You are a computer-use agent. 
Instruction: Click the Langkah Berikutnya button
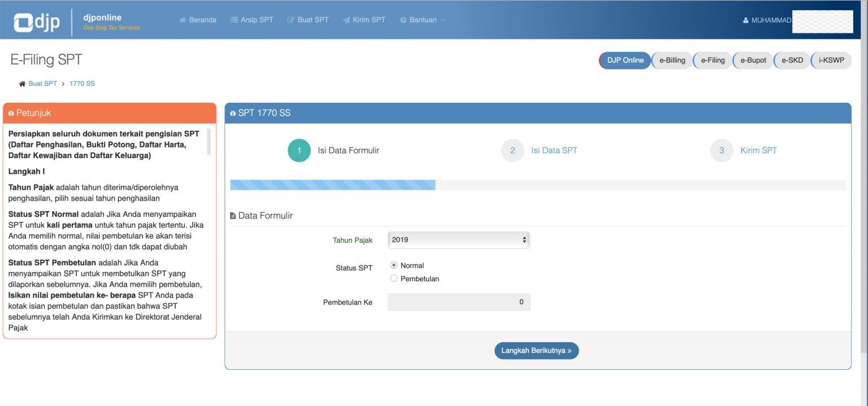click(x=536, y=350)
